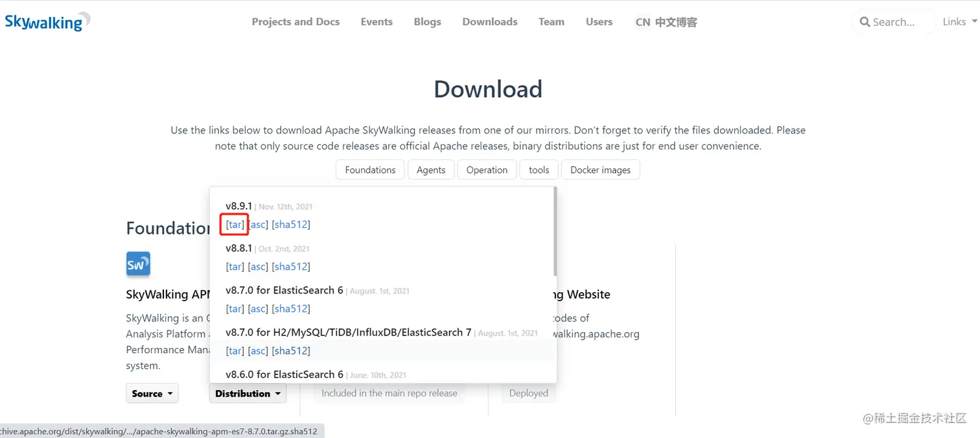The width and height of the screenshot is (980, 438).
Task: Download v8.7.0 H2/MySQL/TiDB tar
Action: point(235,351)
